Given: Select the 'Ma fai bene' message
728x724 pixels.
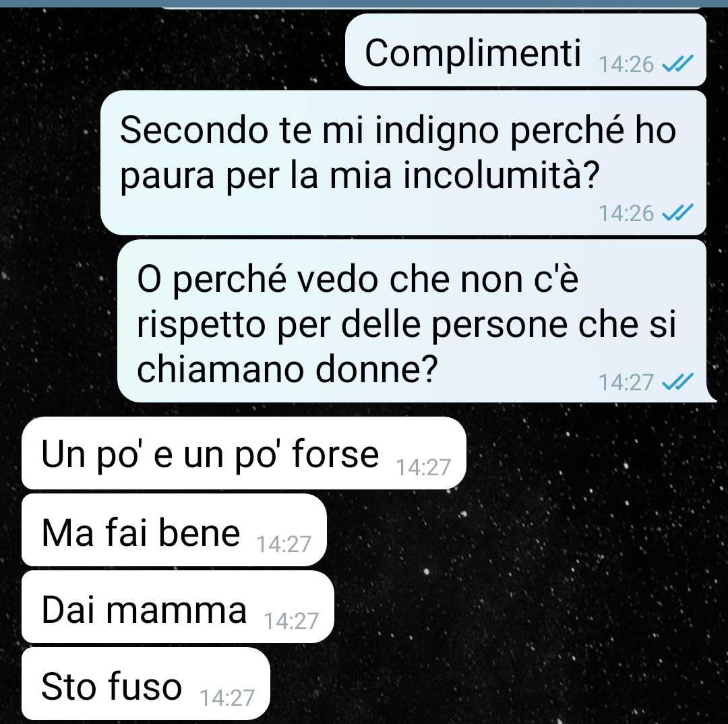Looking at the screenshot, I should tap(174, 531).
